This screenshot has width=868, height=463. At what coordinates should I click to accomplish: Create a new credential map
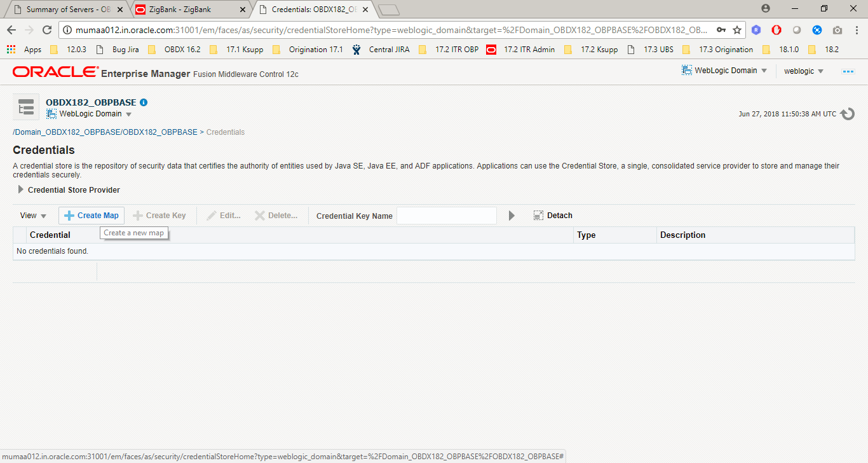(92, 216)
